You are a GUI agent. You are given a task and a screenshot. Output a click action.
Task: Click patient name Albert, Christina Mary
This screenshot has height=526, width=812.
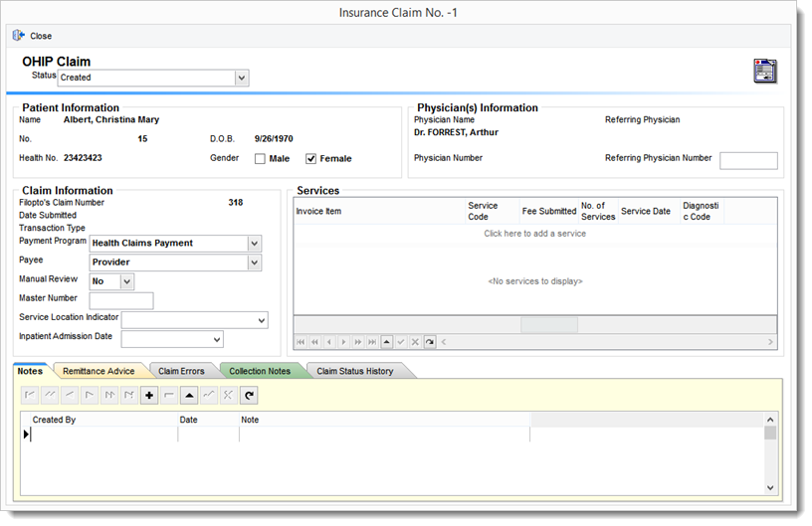[111, 119]
